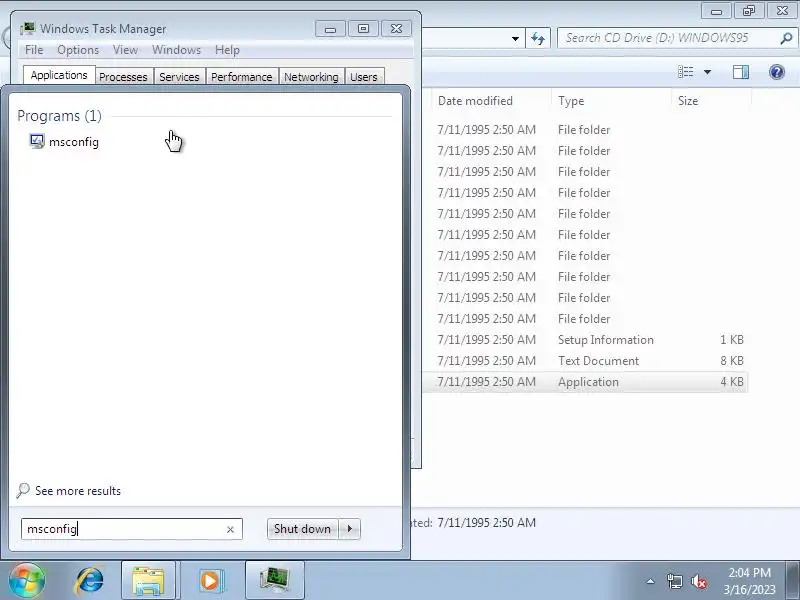Open the address bar history dropdown

(x=515, y=38)
